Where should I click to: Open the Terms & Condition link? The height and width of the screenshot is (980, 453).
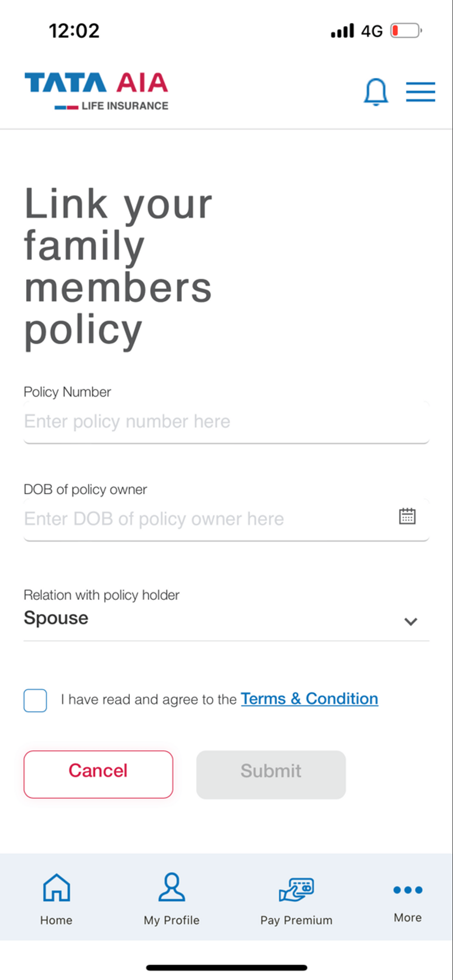[x=309, y=699]
